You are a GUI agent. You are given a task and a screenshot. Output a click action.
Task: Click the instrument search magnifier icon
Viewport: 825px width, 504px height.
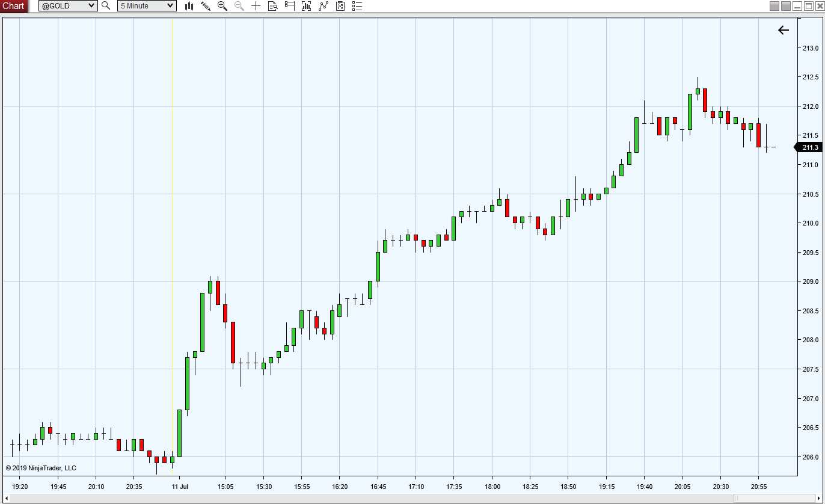click(x=106, y=6)
